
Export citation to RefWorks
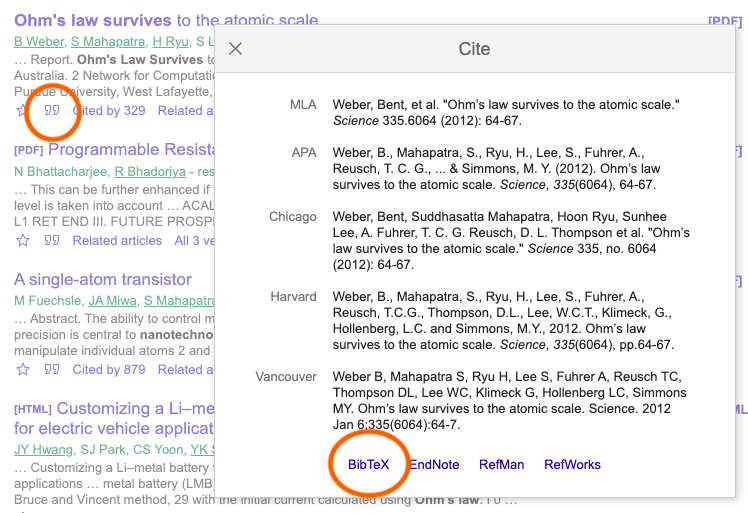pos(572,464)
